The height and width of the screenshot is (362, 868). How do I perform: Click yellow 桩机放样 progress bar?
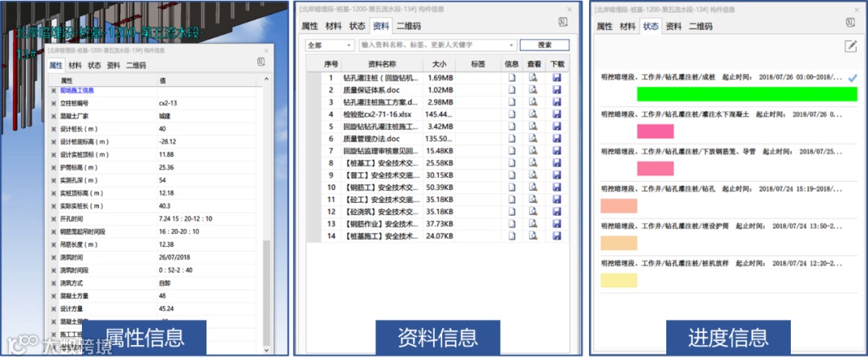click(619, 280)
